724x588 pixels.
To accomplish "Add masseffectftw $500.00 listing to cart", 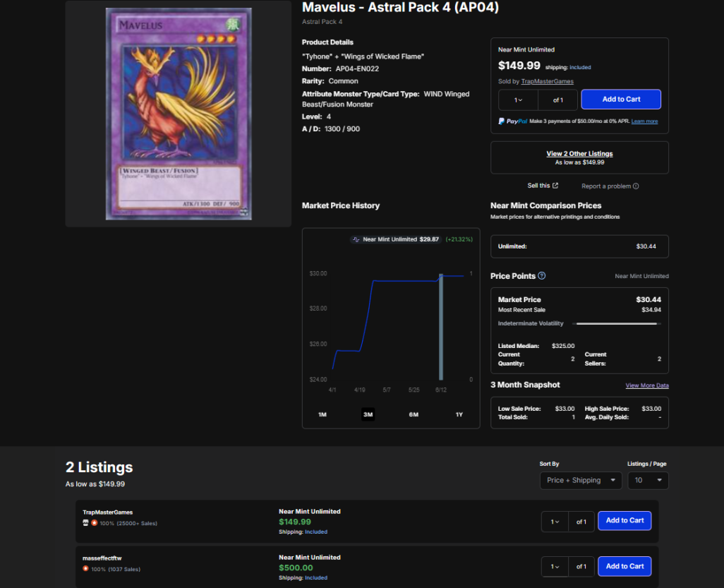I will point(625,566).
